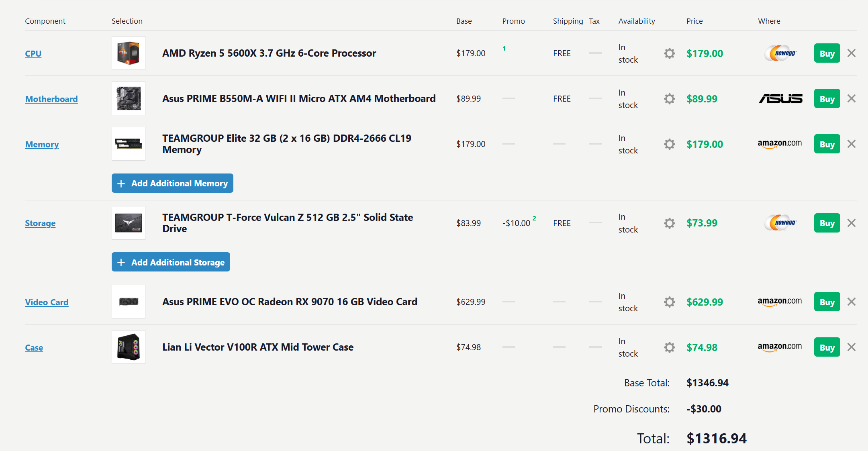Click Add Additional Memory button
Image resolution: width=868 pixels, height=451 pixels.
coord(172,183)
